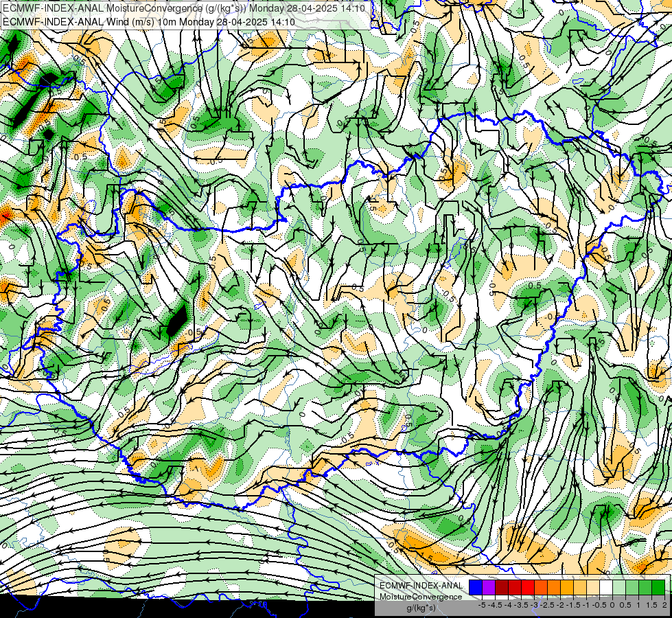Click the Wind 10m title line

149,21
